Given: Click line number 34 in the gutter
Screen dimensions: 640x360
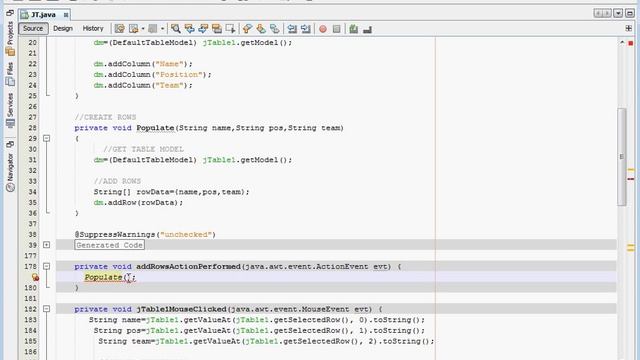Looking at the screenshot, I should (x=32, y=192).
